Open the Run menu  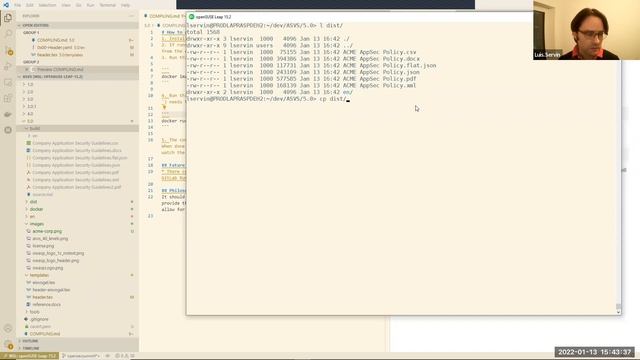click(91, 5)
